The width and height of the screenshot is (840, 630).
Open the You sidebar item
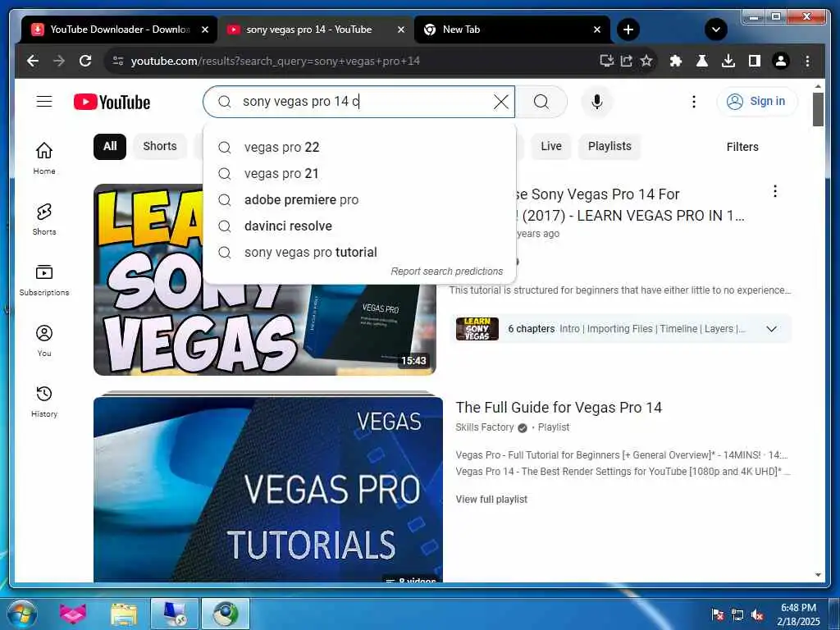[44, 340]
